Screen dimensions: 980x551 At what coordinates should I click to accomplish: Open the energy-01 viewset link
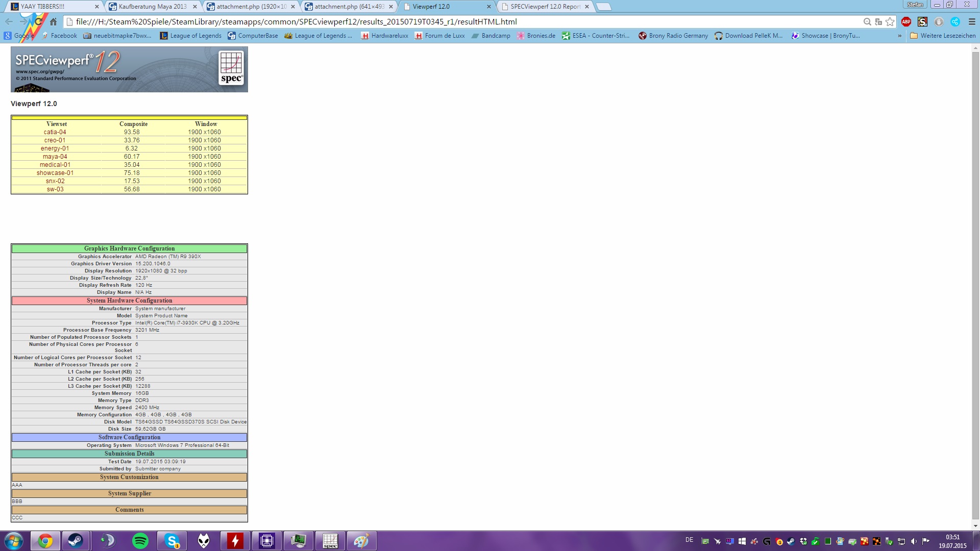pos(55,148)
